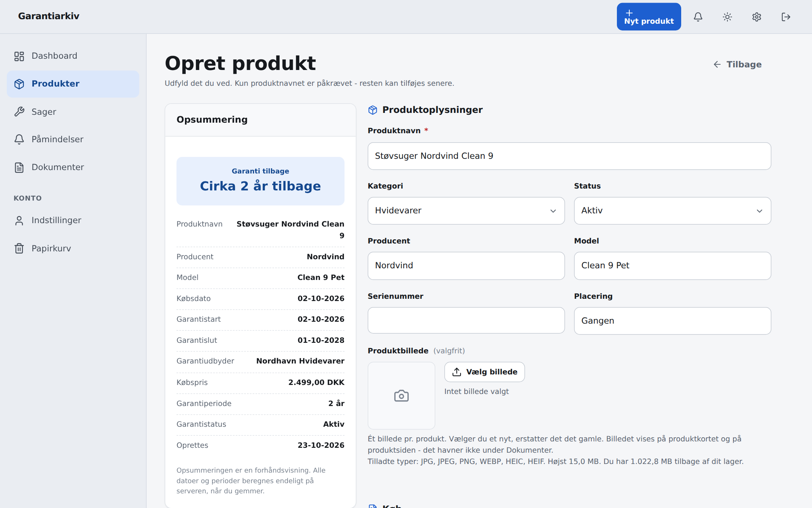Click the Indstillinger person icon
The height and width of the screenshot is (508, 812).
tap(19, 221)
